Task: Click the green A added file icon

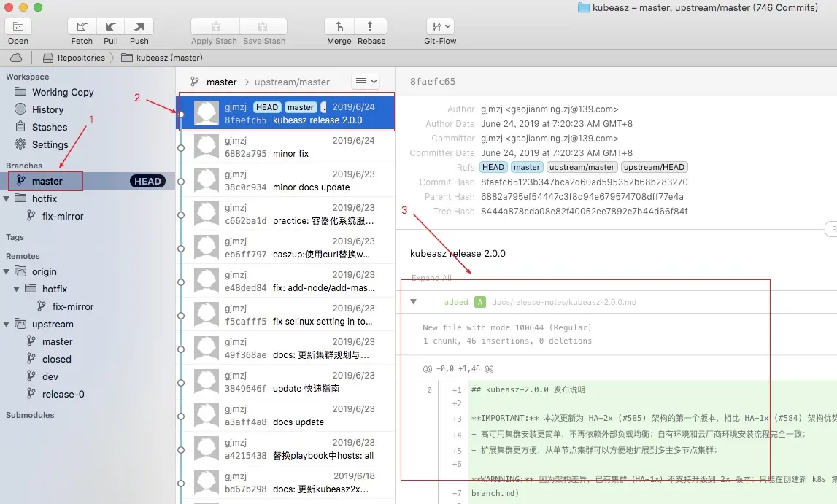Action: pyautogui.click(x=480, y=302)
